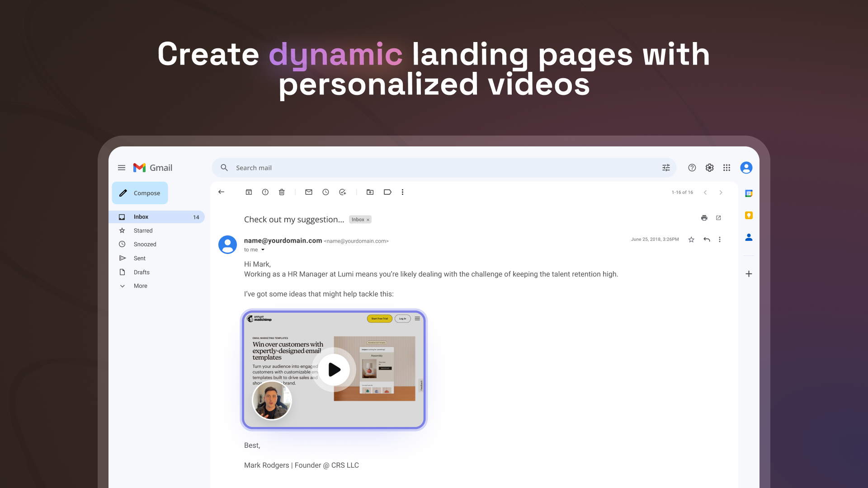Open Google Calendar from the side panel

pos(748,193)
